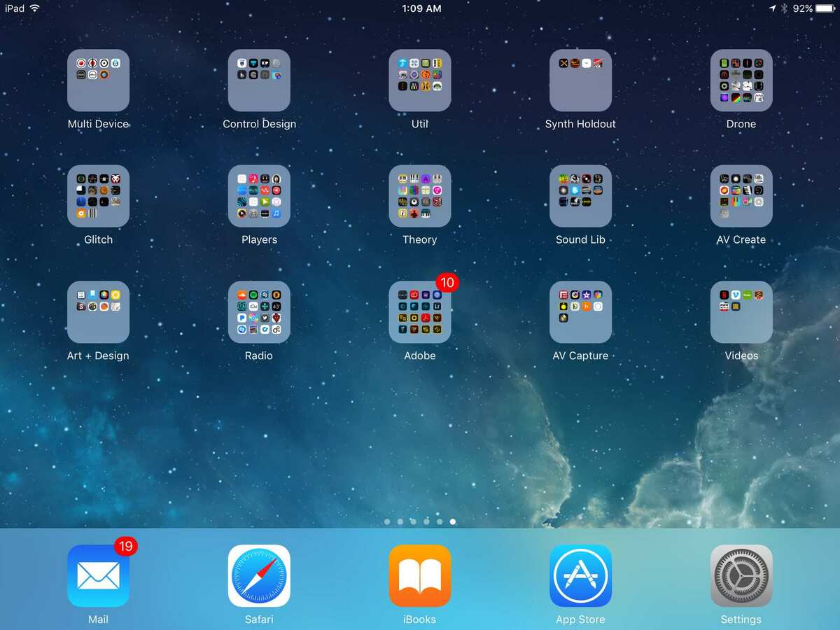This screenshot has width=840, height=630.
Task: Tap the App Store label
Action: [580, 619]
